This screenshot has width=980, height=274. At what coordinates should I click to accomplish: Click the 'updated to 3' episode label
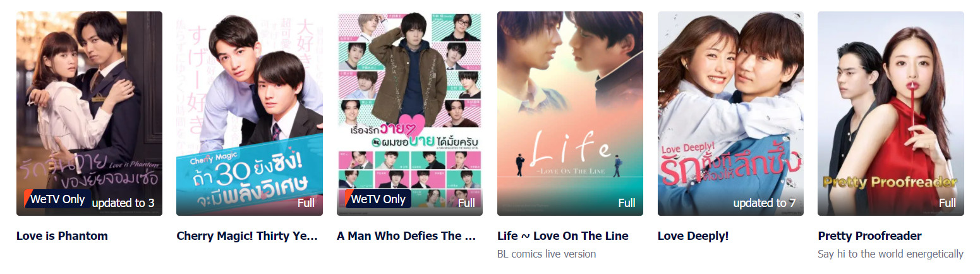(123, 203)
